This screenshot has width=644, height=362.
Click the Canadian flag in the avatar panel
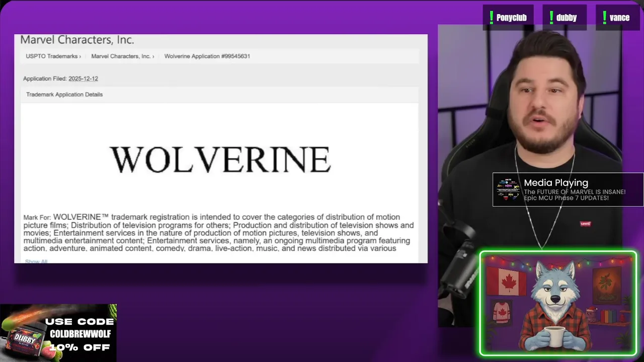pos(506,282)
